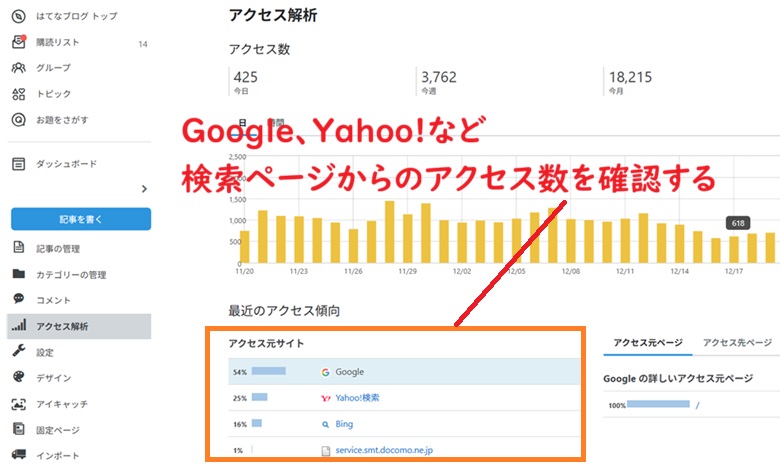Click the Design palette icon
This screenshot has height=468, width=780.
pos(18,376)
